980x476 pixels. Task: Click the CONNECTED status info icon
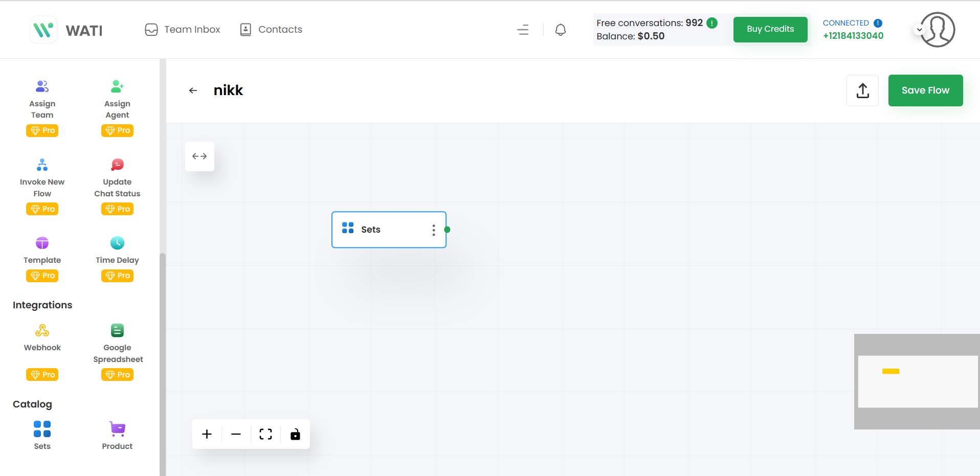878,23
